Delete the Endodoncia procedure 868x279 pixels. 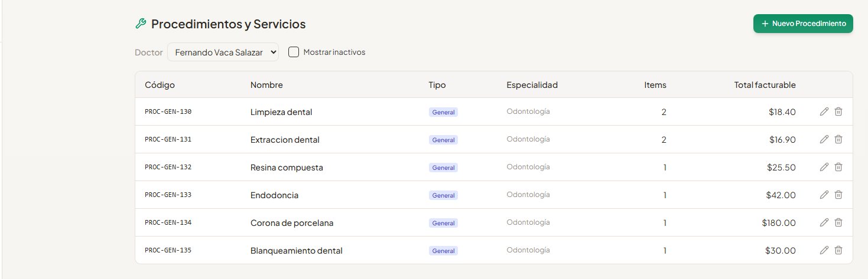[838, 195]
